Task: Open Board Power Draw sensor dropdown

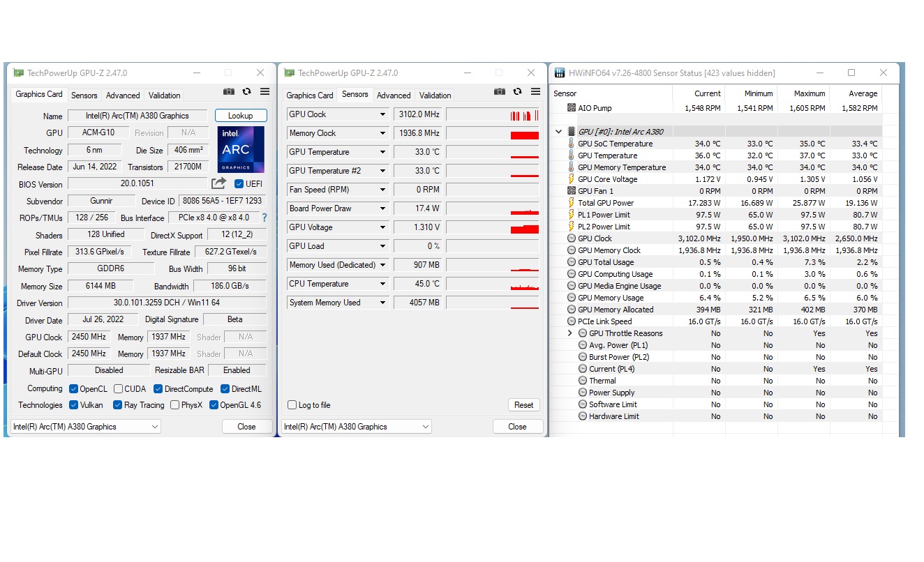Action: point(382,208)
